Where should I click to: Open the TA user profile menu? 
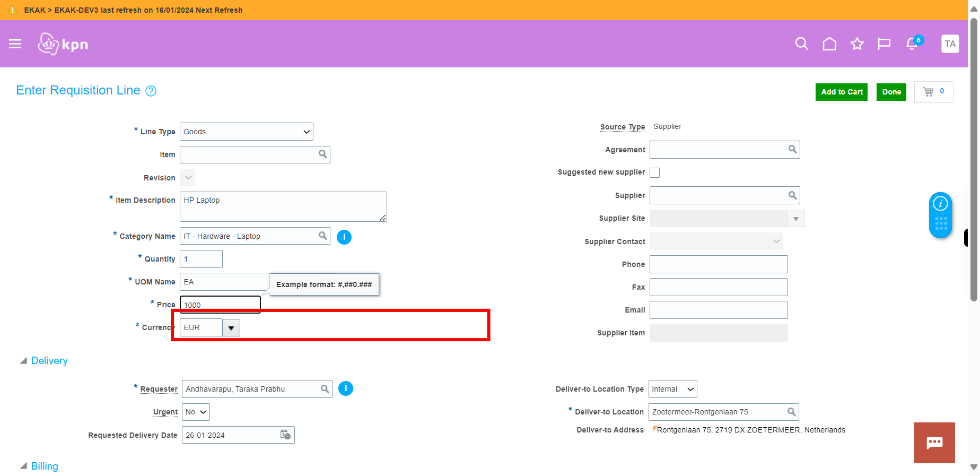pyautogui.click(x=950, y=44)
